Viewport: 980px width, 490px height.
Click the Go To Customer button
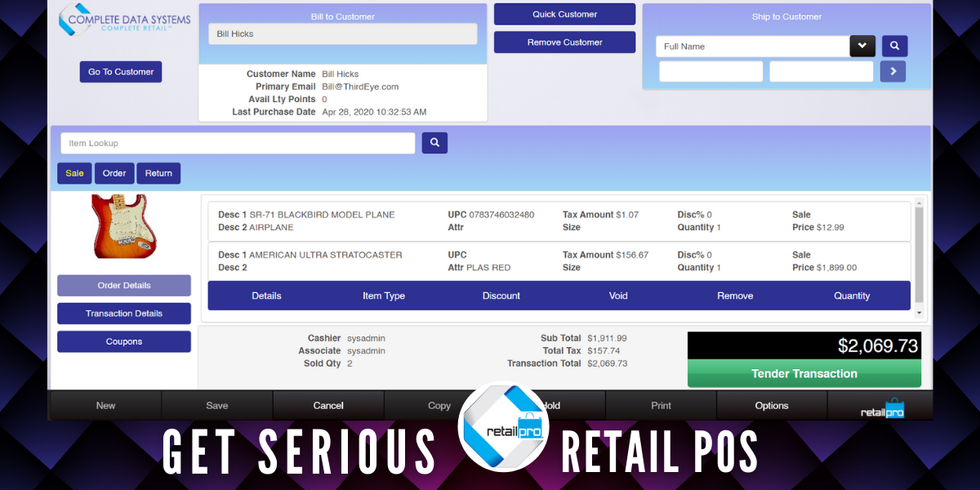121,72
